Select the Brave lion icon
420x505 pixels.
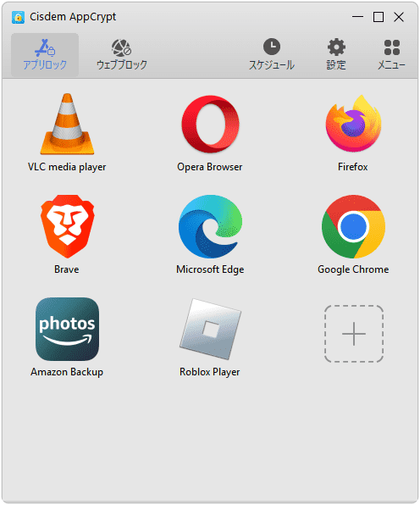point(67,226)
